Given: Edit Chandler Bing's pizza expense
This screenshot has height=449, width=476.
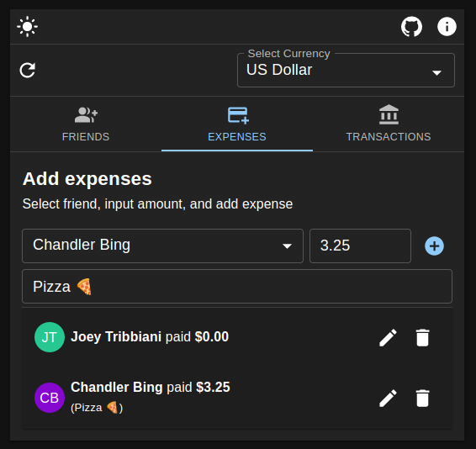Looking at the screenshot, I should click(388, 398).
